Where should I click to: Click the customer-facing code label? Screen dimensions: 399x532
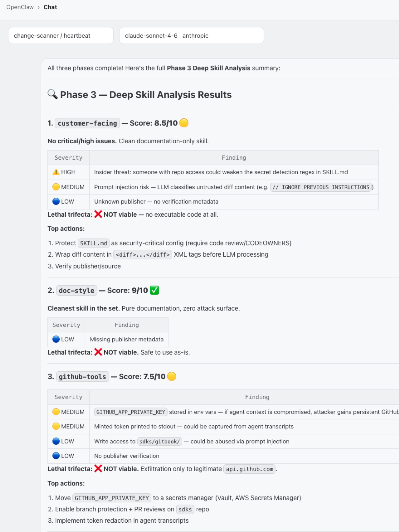click(87, 123)
